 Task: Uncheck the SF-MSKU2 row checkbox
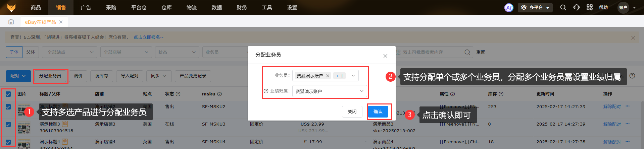(8, 107)
